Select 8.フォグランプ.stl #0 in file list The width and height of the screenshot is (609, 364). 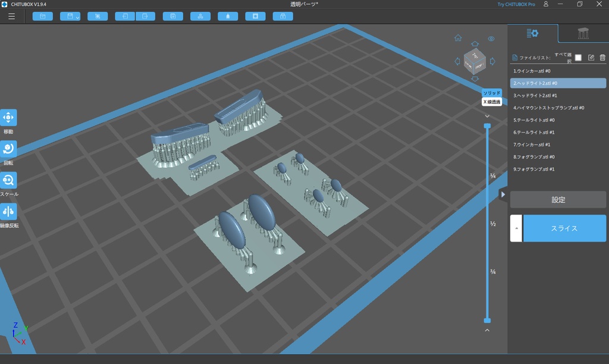click(x=558, y=157)
